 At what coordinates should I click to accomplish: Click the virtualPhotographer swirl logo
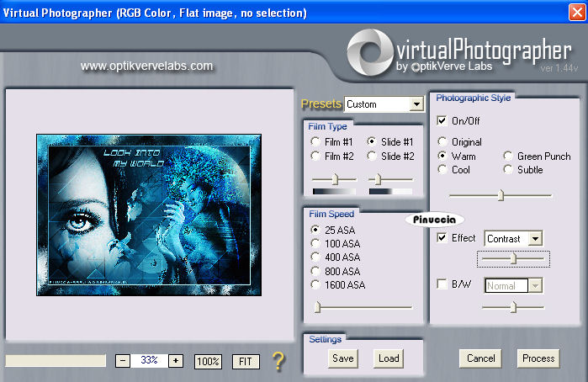pos(370,52)
